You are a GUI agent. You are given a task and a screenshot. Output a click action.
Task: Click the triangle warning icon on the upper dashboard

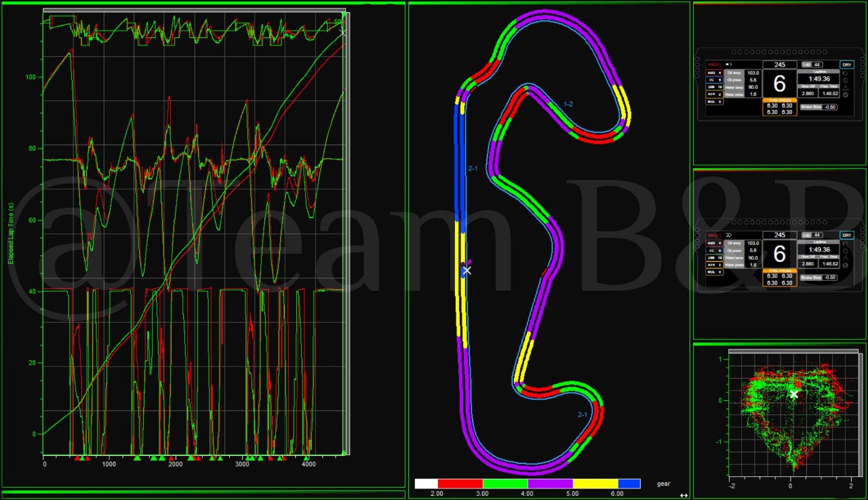(x=846, y=88)
